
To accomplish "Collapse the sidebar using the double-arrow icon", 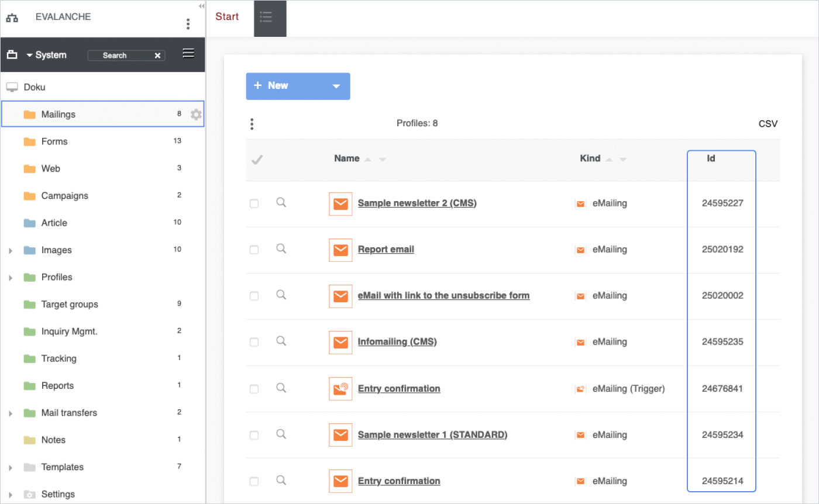I will (x=201, y=6).
